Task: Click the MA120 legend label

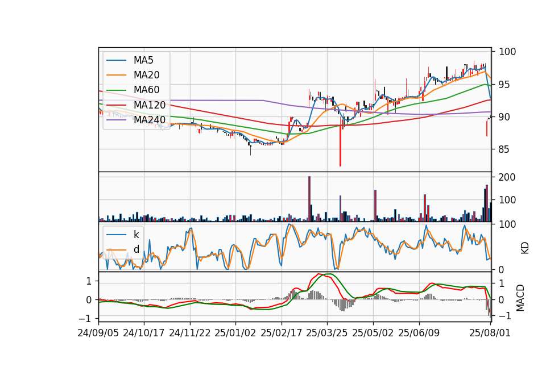Action: [150, 105]
